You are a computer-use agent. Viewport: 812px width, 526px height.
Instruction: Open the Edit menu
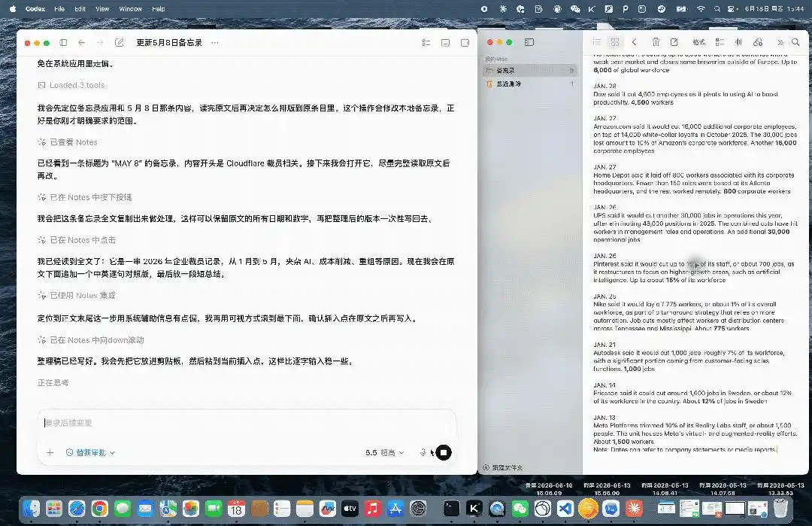(x=80, y=9)
